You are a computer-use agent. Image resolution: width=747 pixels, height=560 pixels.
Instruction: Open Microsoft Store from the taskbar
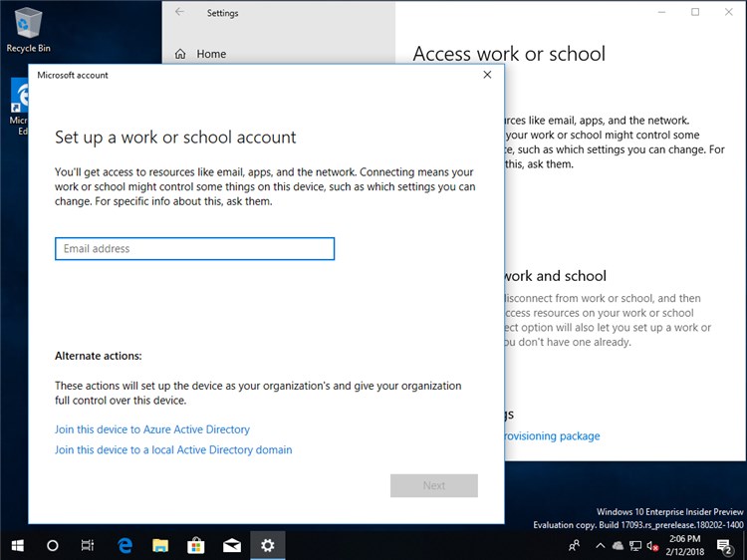tap(196, 545)
